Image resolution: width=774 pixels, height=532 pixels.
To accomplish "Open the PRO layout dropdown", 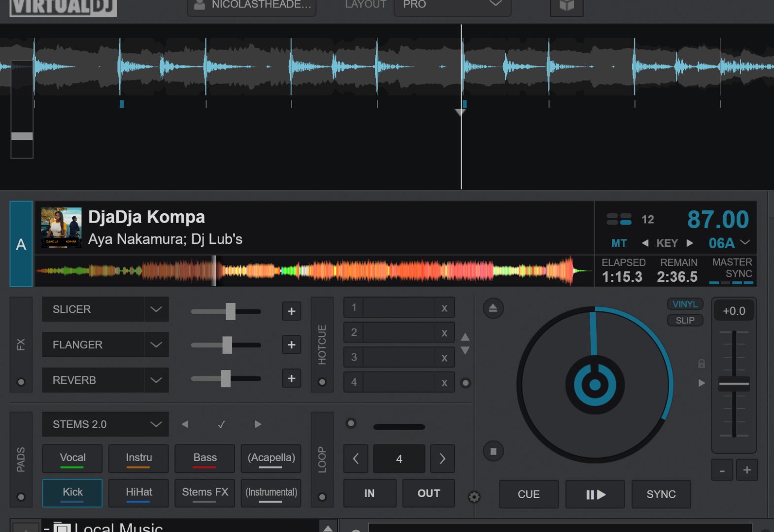I will point(452,6).
